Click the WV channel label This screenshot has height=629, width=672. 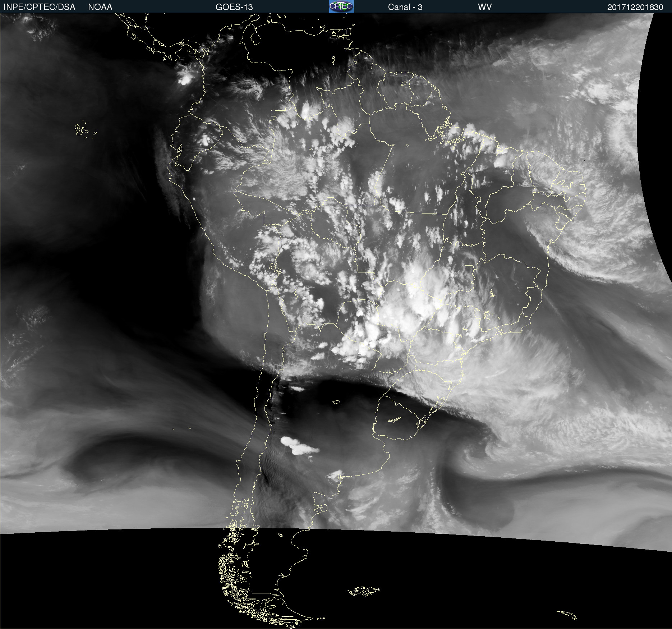pyautogui.click(x=485, y=7)
